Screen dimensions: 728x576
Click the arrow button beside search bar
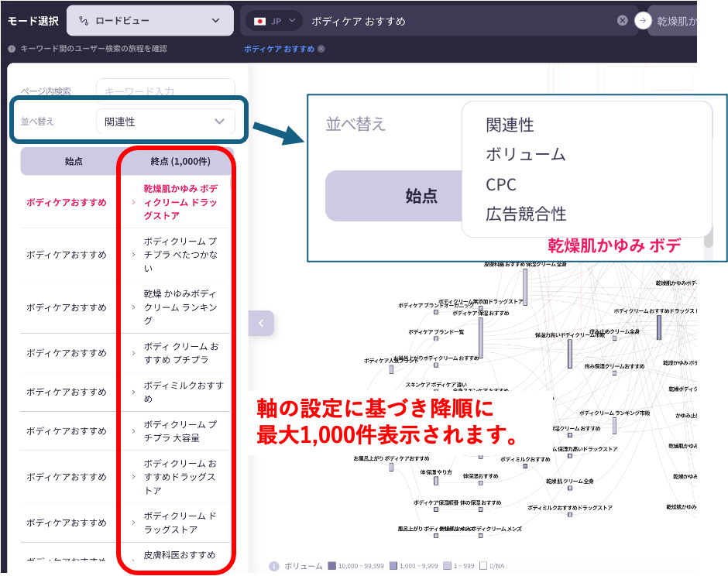[x=643, y=21]
